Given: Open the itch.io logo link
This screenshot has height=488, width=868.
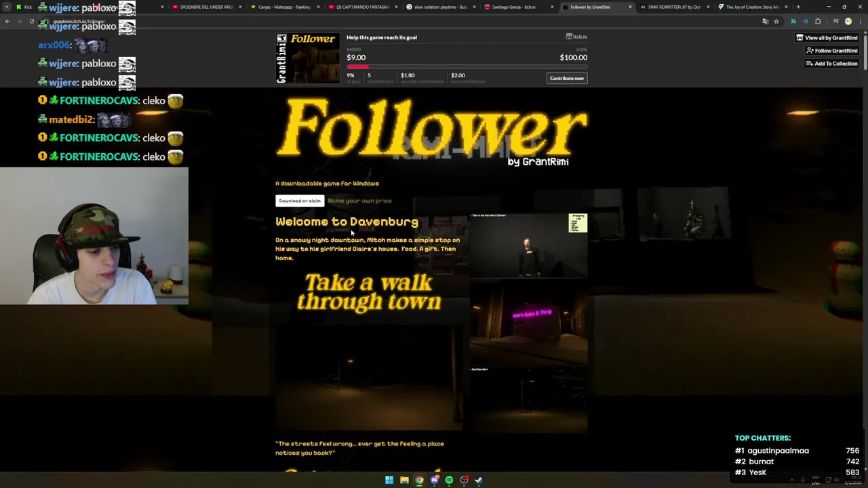Looking at the screenshot, I should (x=576, y=37).
